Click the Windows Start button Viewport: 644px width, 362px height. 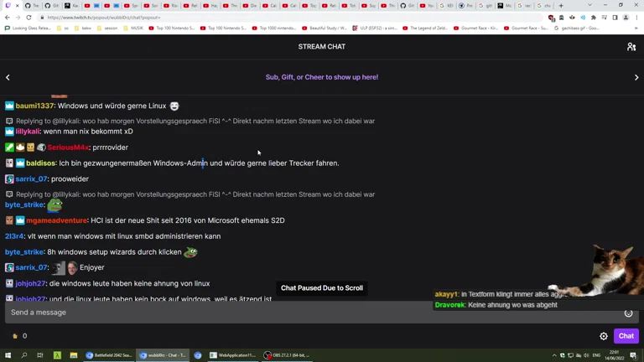[8, 355]
